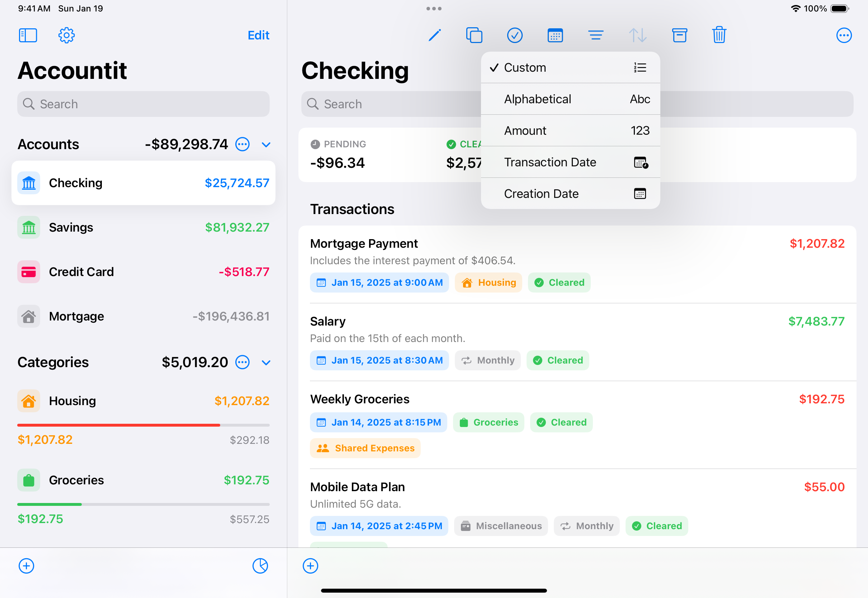Sort by Transaction Date
This screenshot has width=868, height=598.
coord(570,162)
